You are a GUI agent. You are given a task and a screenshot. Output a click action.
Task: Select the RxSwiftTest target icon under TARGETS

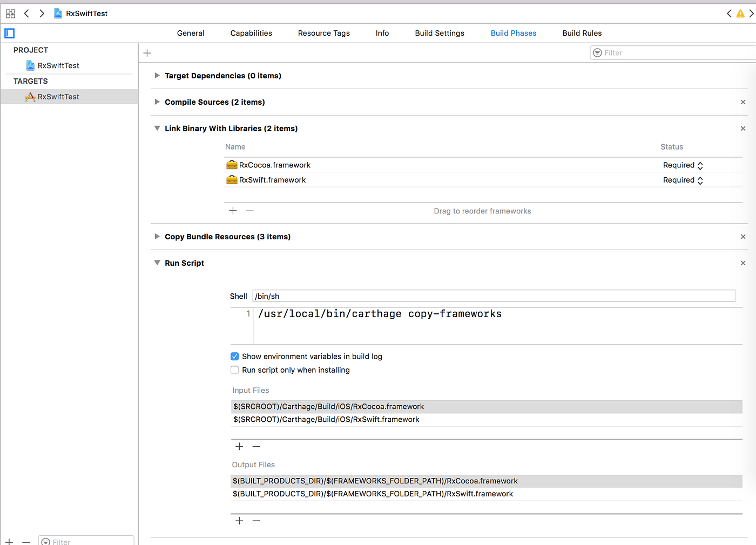coord(30,96)
